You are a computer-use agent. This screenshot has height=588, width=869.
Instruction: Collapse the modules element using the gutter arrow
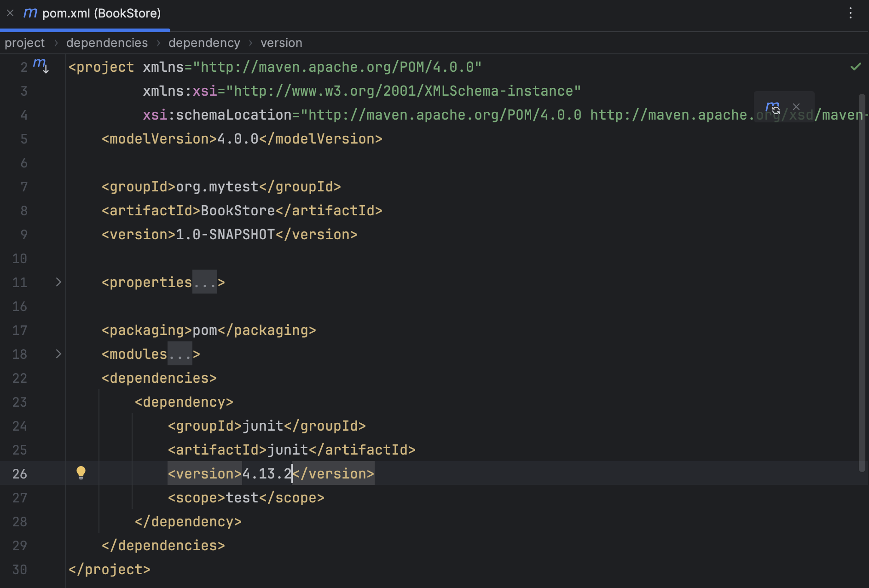(x=58, y=354)
